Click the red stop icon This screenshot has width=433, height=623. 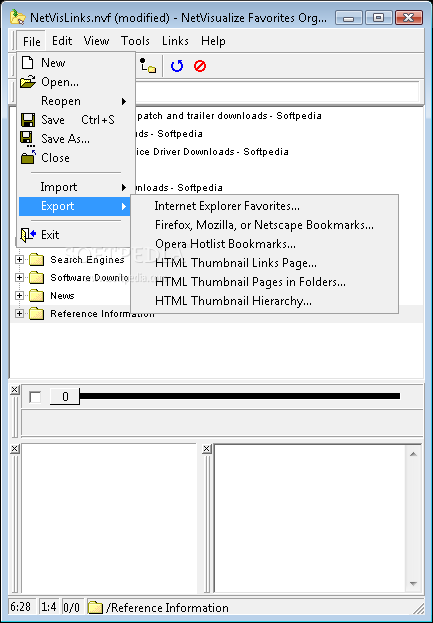click(x=200, y=66)
